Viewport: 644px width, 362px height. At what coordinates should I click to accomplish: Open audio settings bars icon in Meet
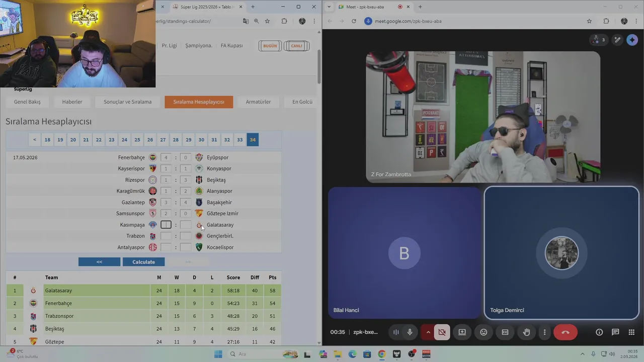point(396,332)
